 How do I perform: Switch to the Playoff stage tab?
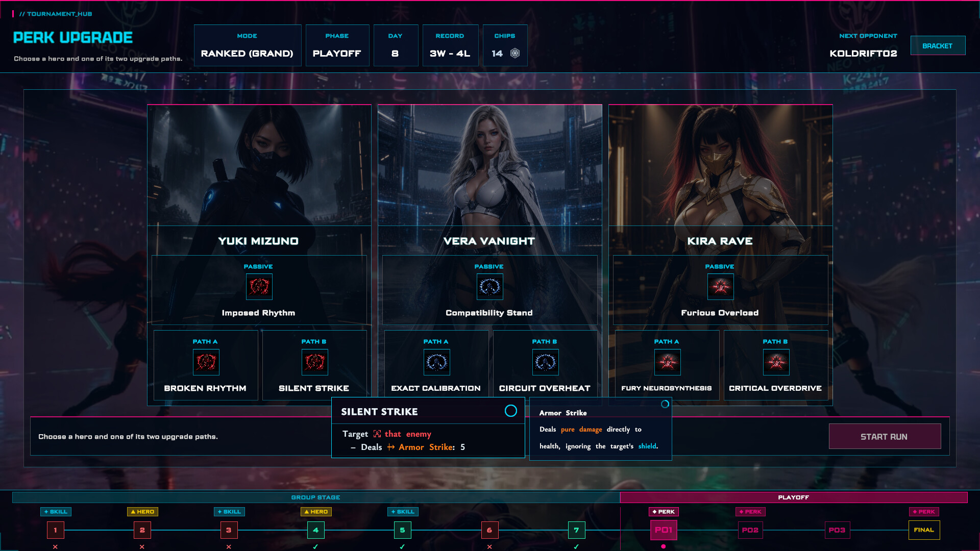click(x=793, y=497)
